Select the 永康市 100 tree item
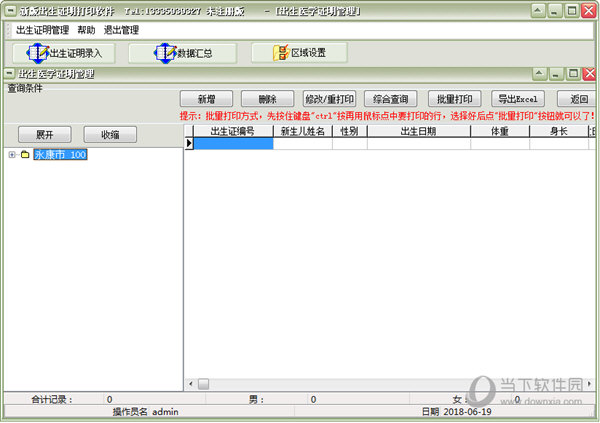This screenshot has height=423, width=600. pos(60,155)
